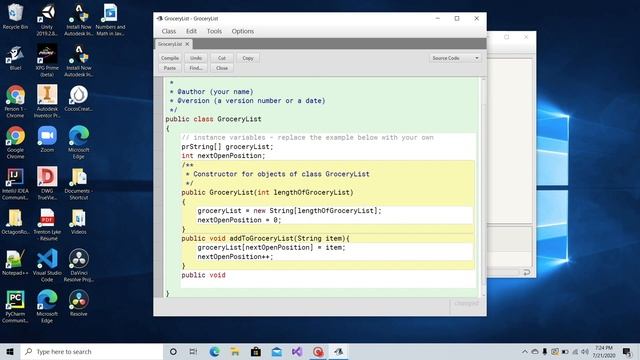The width and height of the screenshot is (640, 360).
Task: Open the Class menu in BlueJ editor
Action: [x=169, y=31]
